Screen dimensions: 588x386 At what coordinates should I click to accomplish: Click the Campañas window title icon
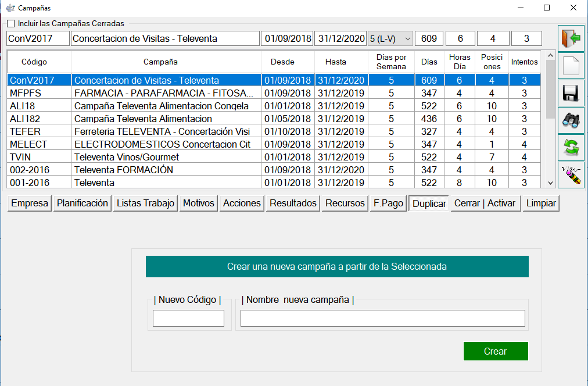[x=10, y=8]
